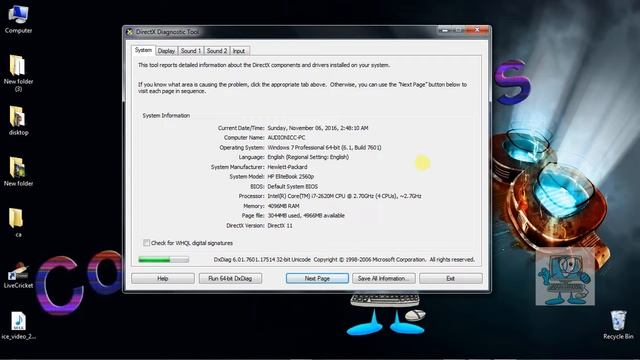This screenshot has width=640, height=360.
Task: Click the DirectX Diagnostic Tool title icon
Action: [x=129, y=32]
